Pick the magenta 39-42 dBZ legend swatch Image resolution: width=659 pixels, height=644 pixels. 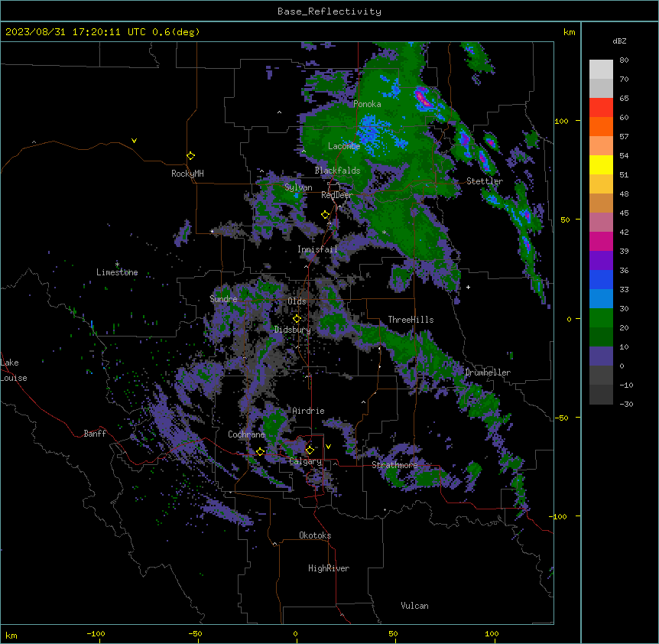pyautogui.click(x=601, y=242)
